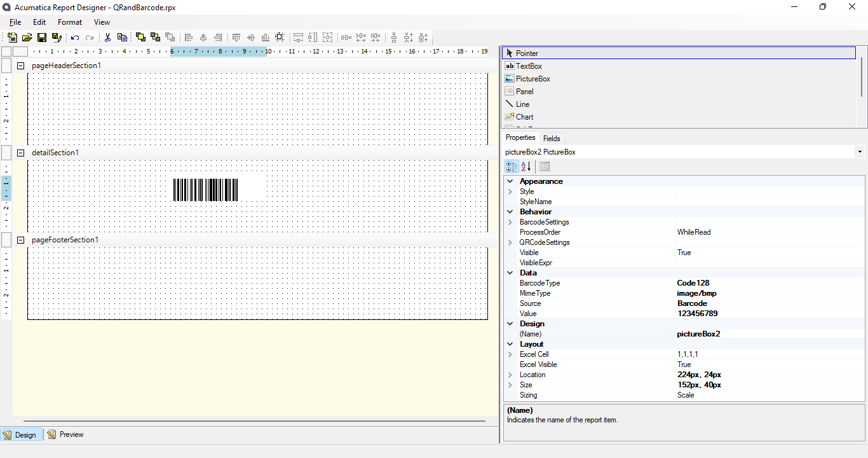Cut the selected item with scissors icon

[107, 38]
